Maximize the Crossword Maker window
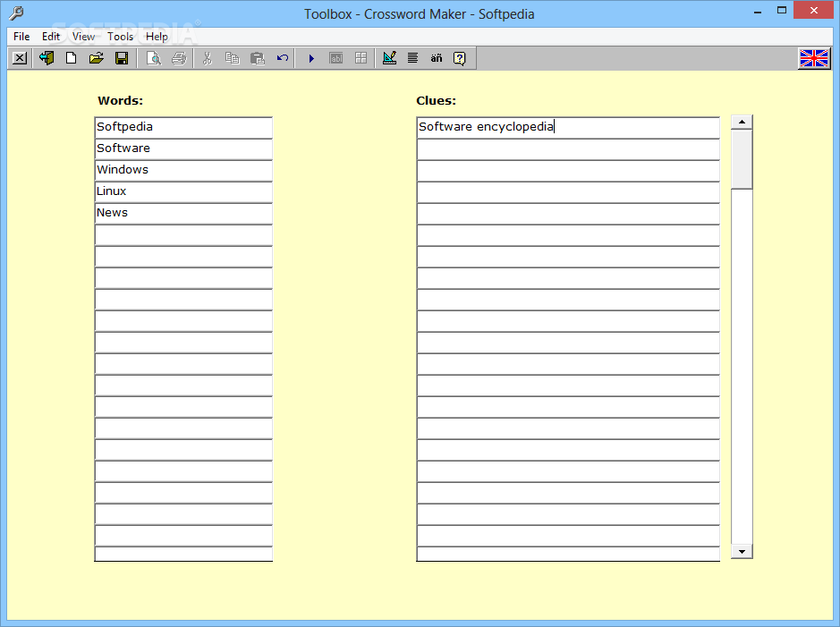Image resolution: width=840 pixels, height=627 pixels. coord(782,11)
